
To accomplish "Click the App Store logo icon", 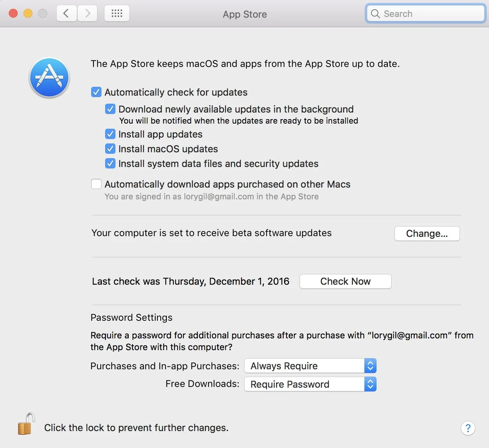I will tap(49, 78).
